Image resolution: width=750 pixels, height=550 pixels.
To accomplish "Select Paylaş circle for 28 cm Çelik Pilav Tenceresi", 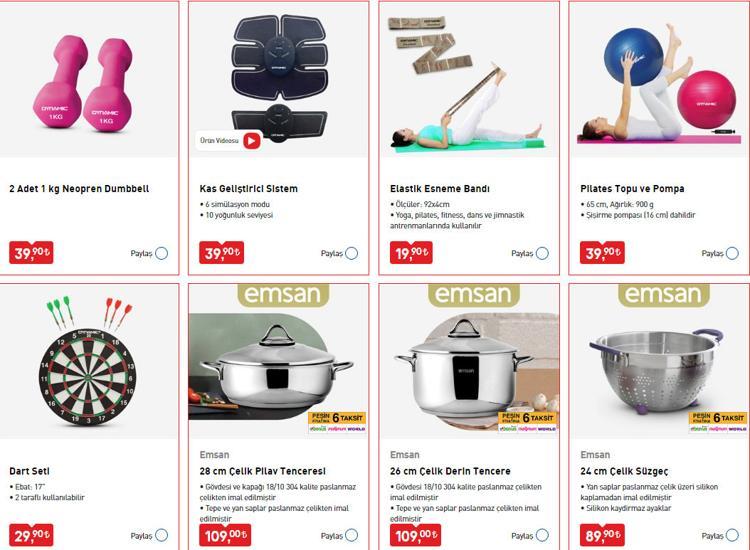I will [352, 535].
